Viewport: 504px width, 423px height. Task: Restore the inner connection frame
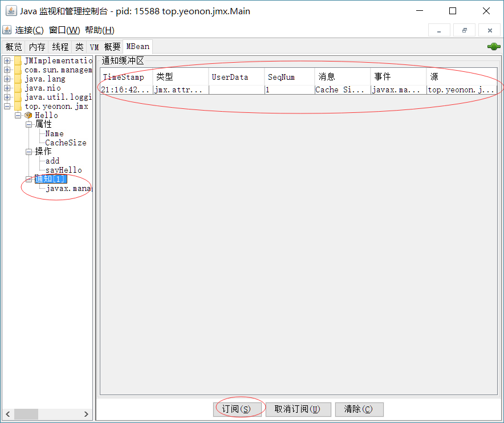point(464,30)
